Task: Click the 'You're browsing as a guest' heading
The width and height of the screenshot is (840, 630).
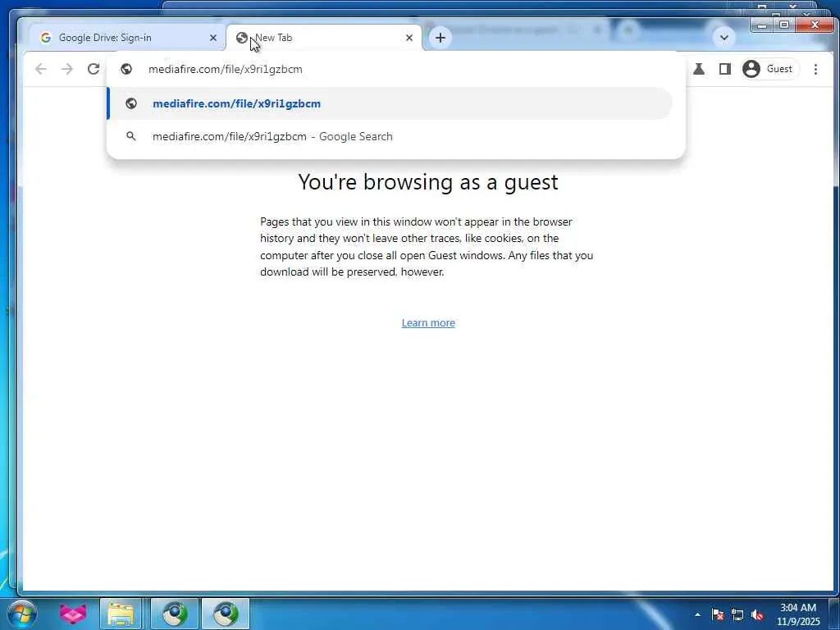Action: [428, 182]
